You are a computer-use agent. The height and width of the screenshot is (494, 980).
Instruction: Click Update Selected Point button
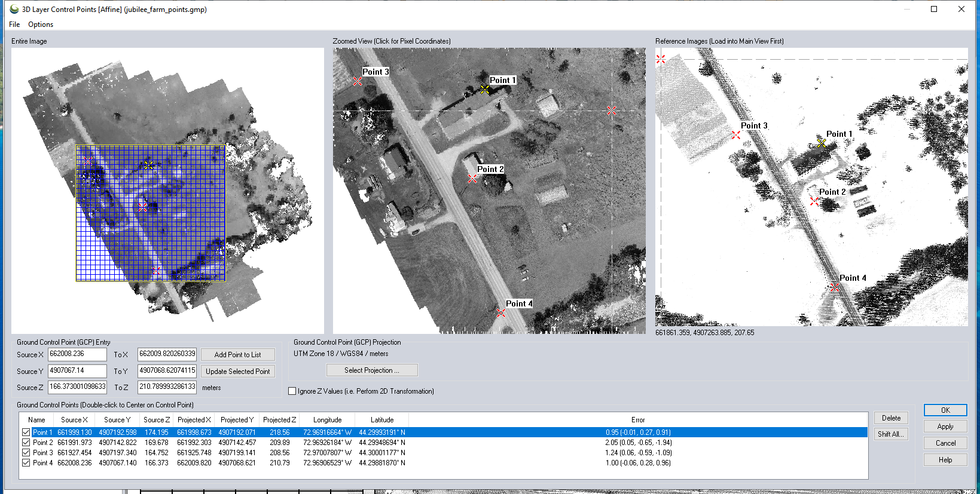pos(237,372)
